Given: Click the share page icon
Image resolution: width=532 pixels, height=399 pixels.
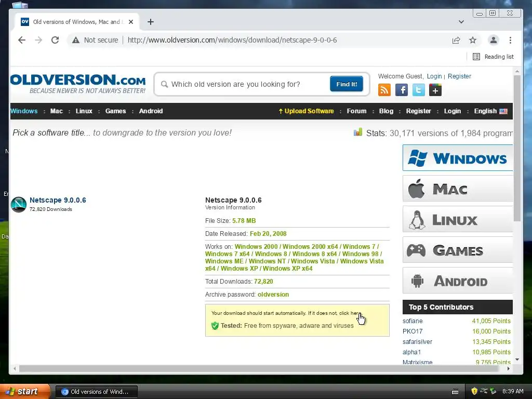Looking at the screenshot, I should tap(456, 40).
